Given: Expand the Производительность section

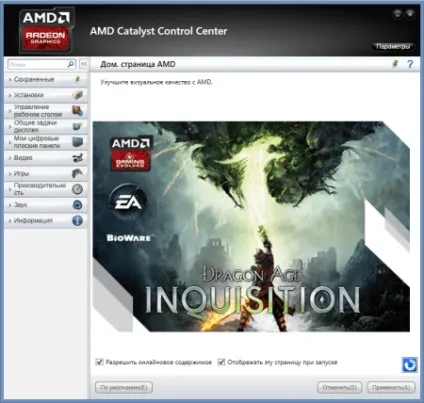Looking at the screenshot, I should coord(46,189).
